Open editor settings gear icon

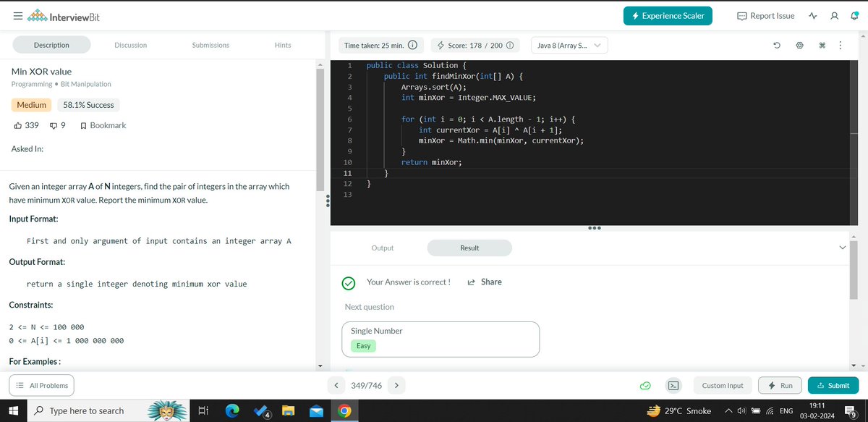tap(800, 45)
